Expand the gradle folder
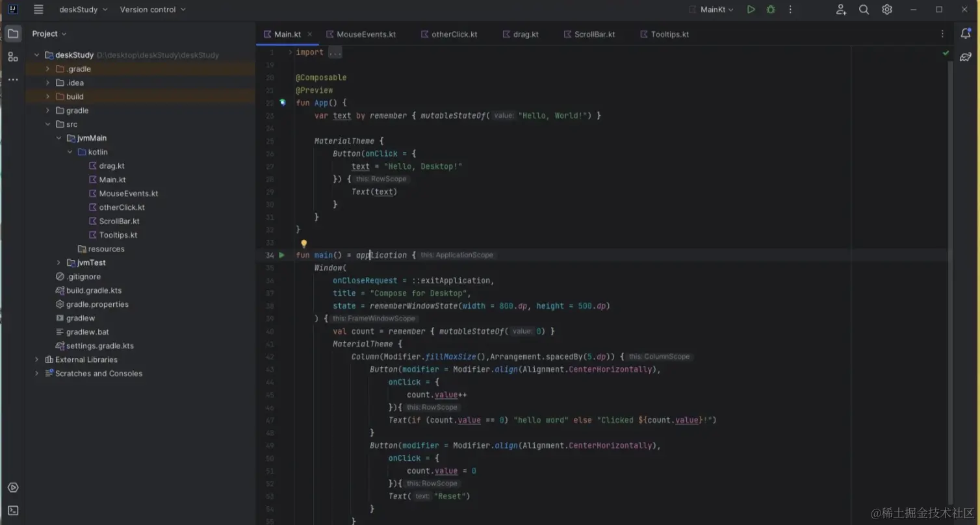Image resolution: width=980 pixels, height=525 pixels. (x=47, y=110)
